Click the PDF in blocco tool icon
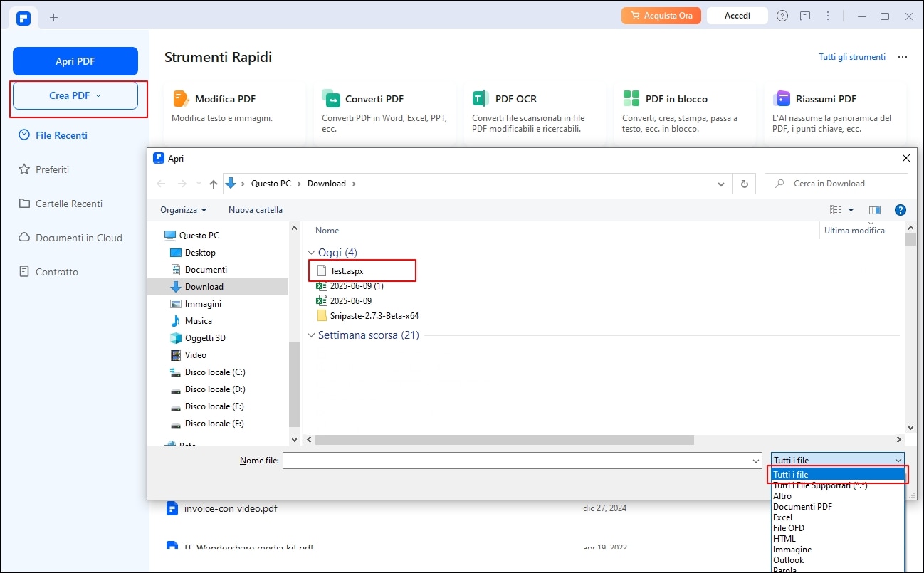The width and height of the screenshot is (924, 573). [631, 98]
